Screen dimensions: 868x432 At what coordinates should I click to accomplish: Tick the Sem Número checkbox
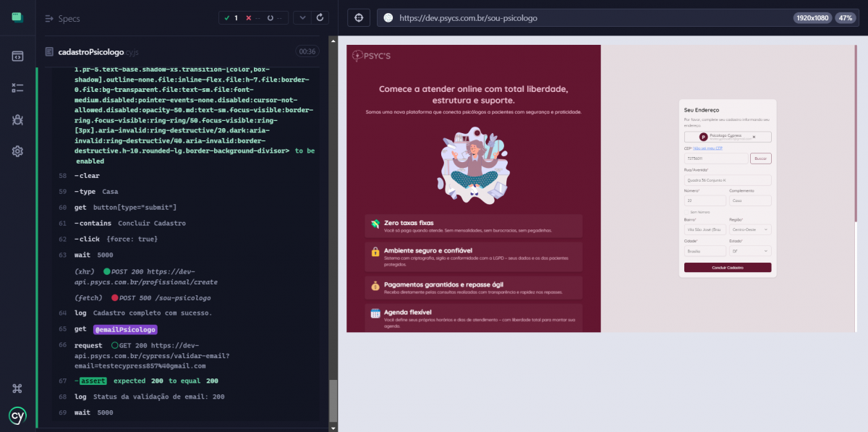pyautogui.click(x=686, y=212)
